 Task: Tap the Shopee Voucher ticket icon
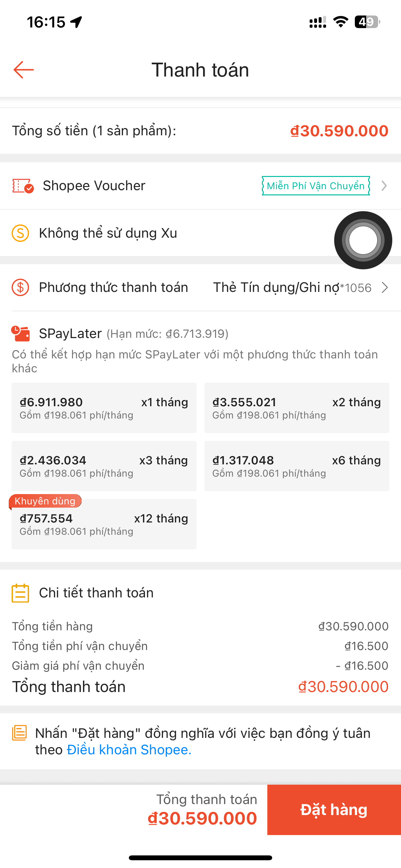pos(23,186)
